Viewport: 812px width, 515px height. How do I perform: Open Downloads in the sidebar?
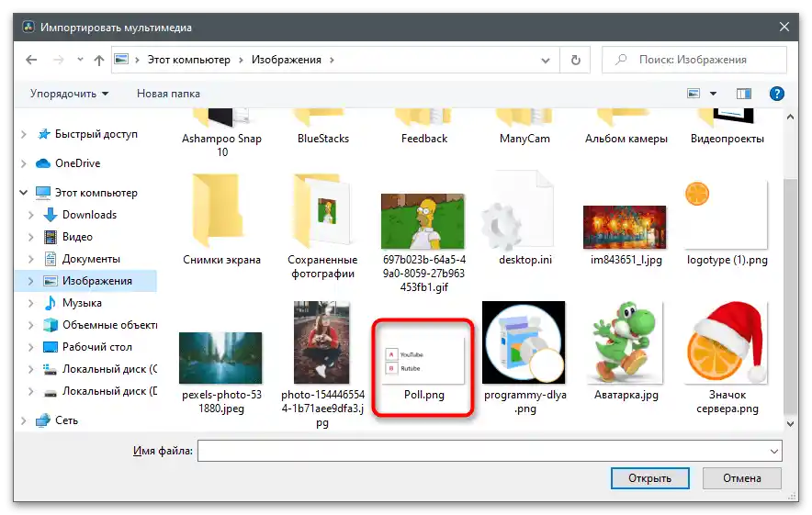pos(89,215)
